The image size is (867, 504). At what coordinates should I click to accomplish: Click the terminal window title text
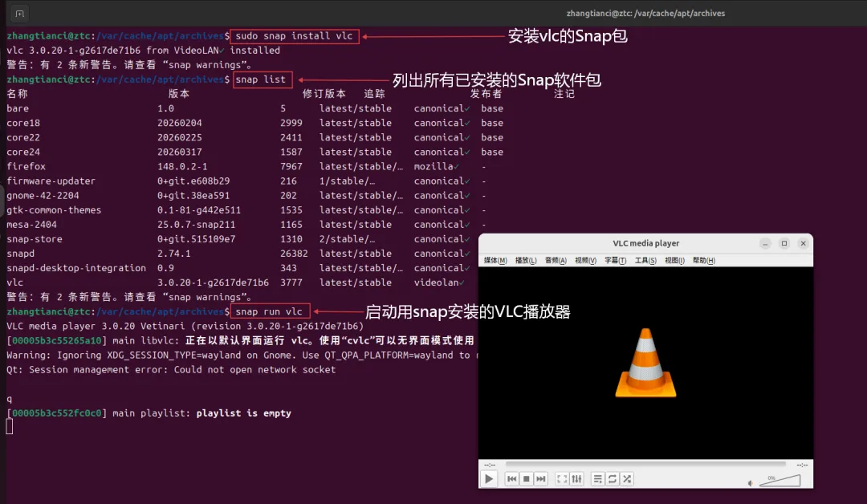coord(645,14)
